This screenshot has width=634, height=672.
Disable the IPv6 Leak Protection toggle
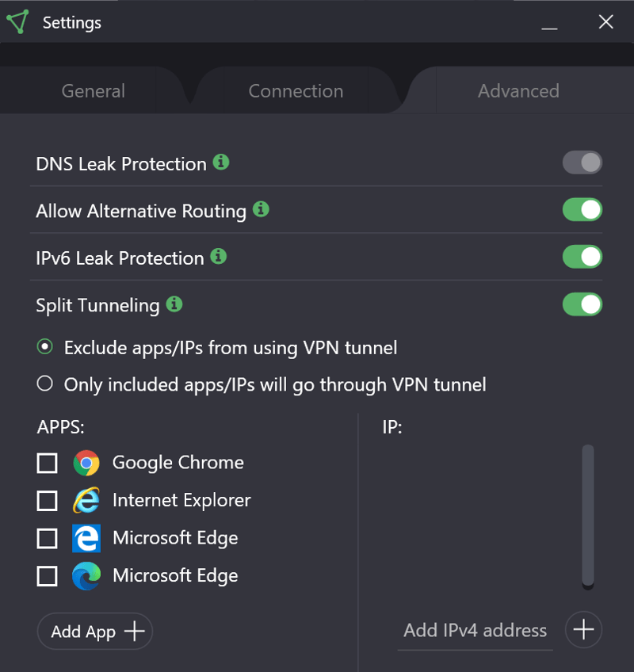[582, 257]
